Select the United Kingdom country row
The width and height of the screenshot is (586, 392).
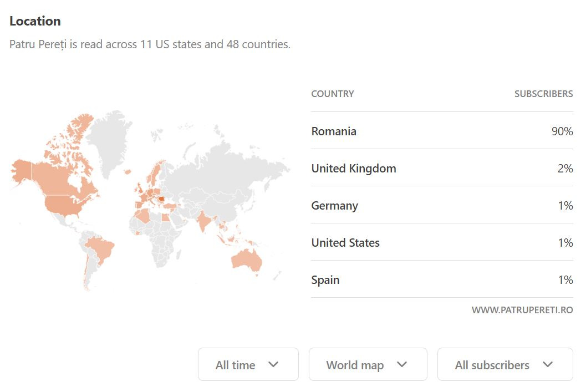click(442, 168)
